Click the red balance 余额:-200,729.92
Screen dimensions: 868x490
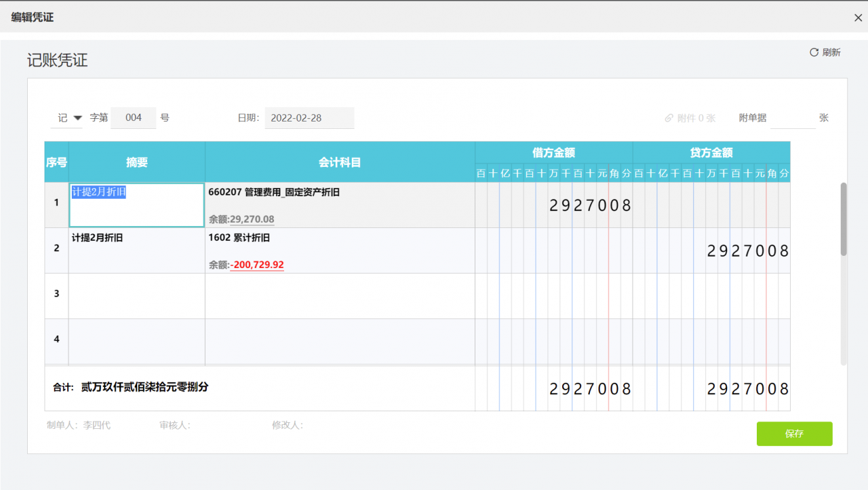tap(256, 265)
